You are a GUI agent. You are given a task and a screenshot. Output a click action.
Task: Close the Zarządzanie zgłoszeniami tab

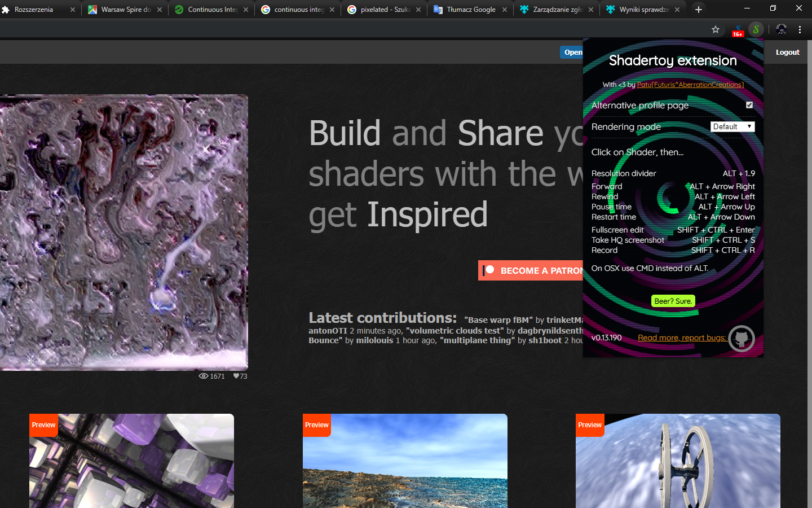click(591, 10)
